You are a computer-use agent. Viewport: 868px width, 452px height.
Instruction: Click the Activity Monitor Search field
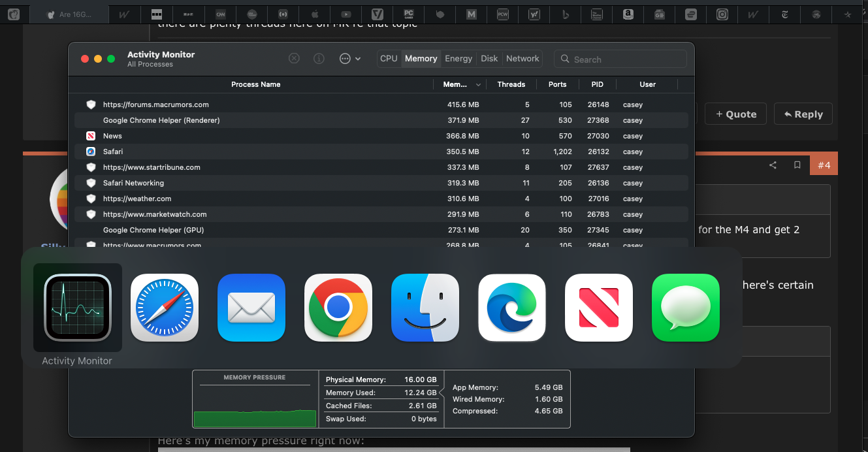point(620,59)
